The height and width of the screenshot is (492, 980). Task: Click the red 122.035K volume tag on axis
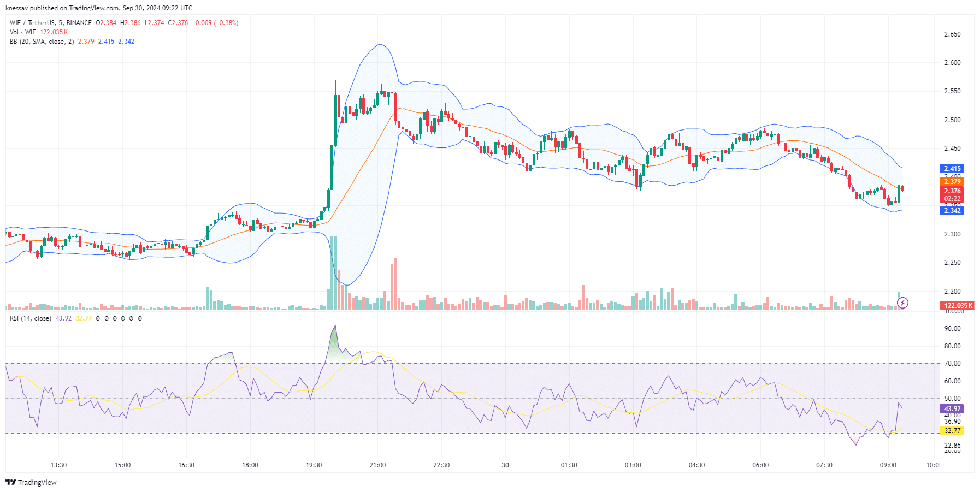click(958, 306)
